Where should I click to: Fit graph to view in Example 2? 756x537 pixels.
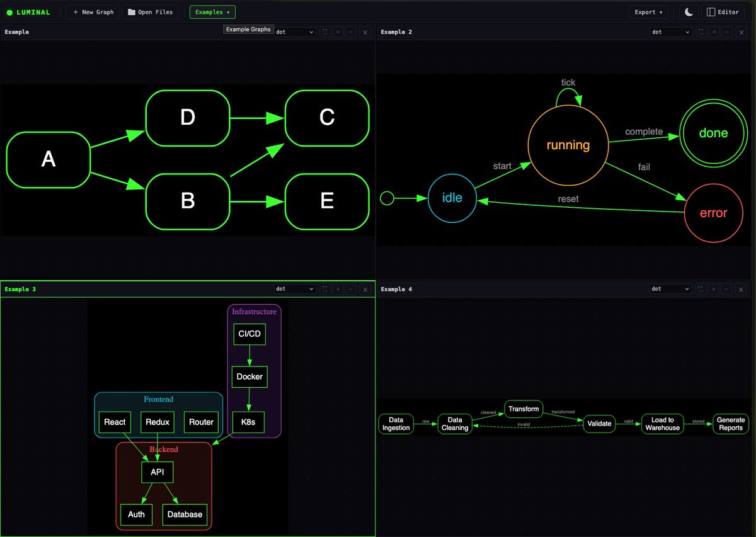701,31
